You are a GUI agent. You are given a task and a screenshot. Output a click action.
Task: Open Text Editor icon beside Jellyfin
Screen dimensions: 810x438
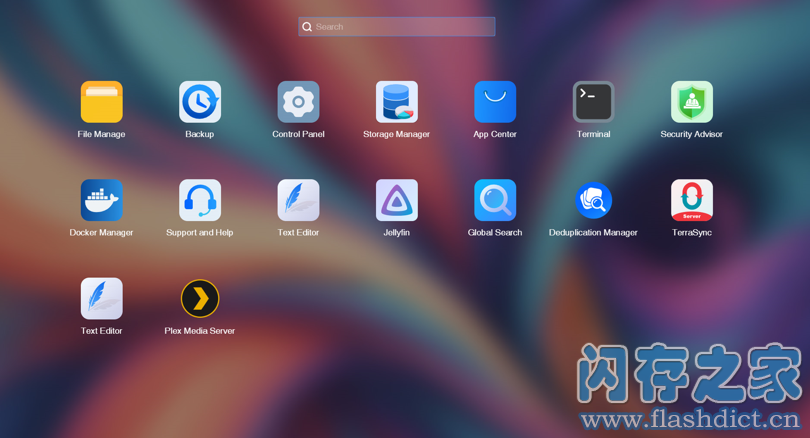coord(298,200)
